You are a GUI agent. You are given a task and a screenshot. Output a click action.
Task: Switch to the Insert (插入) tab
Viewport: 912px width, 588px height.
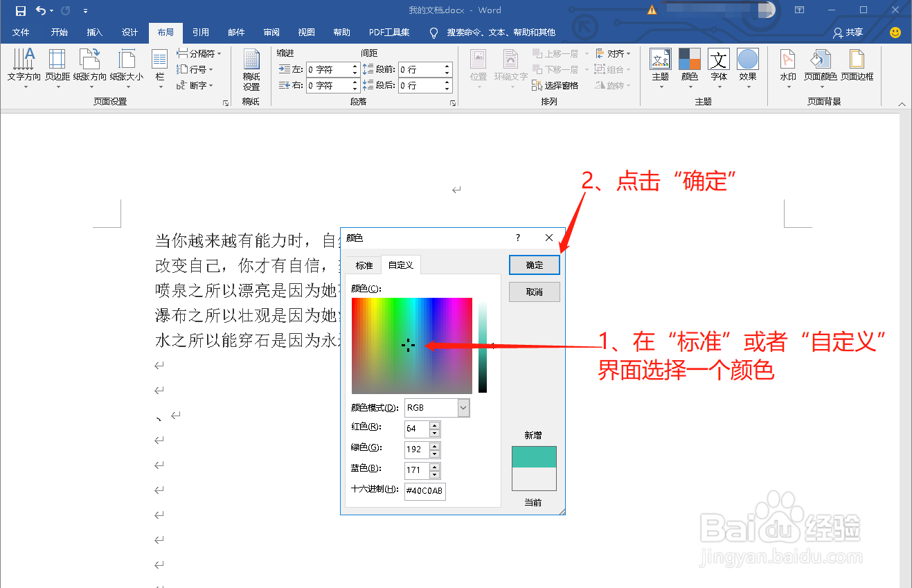[95, 33]
